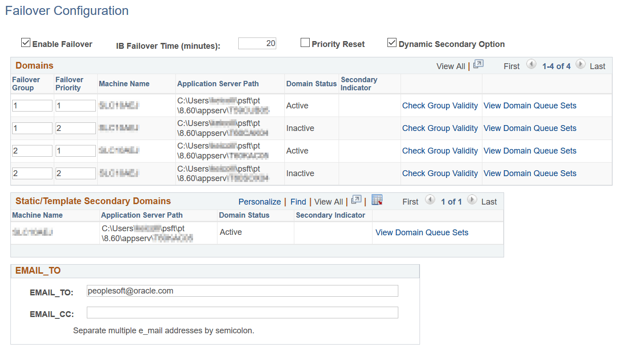The width and height of the screenshot is (623, 364).
Task: Check Group Validity for the first active domain
Action: (440, 105)
